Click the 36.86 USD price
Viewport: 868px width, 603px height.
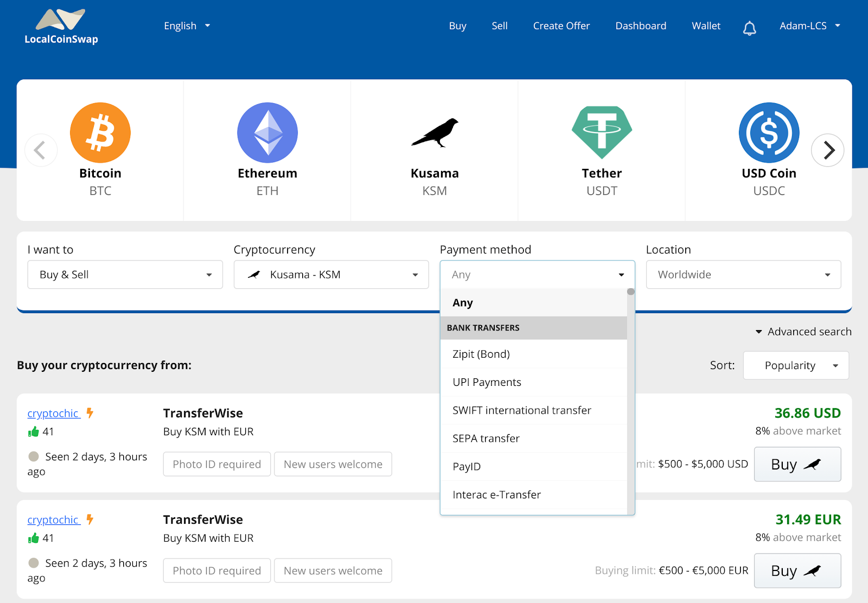[807, 413]
